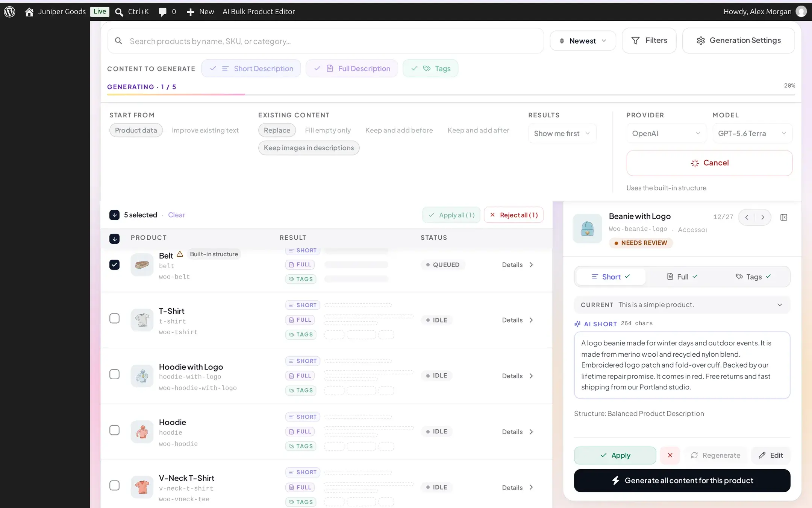
Task: Open the WordPress logo menu
Action: point(9,12)
